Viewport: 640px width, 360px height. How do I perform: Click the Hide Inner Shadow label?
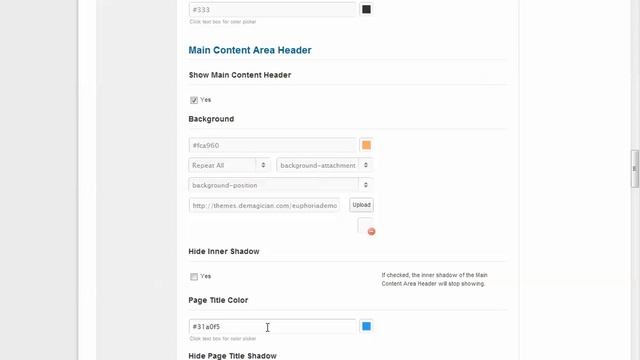224,251
